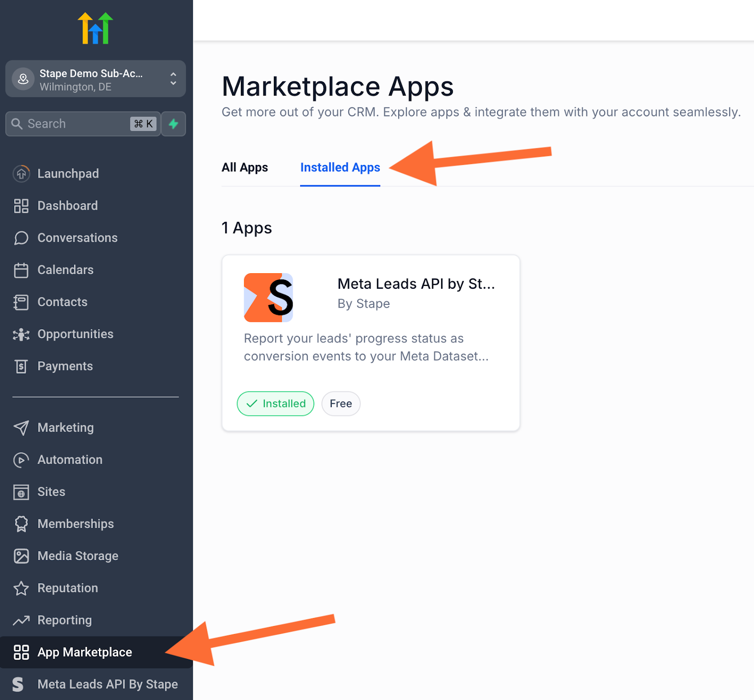The width and height of the screenshot is (754, 700).
Task: Expand the Stape Demo Sub-Account switcher
Action: tap(95, 79)
